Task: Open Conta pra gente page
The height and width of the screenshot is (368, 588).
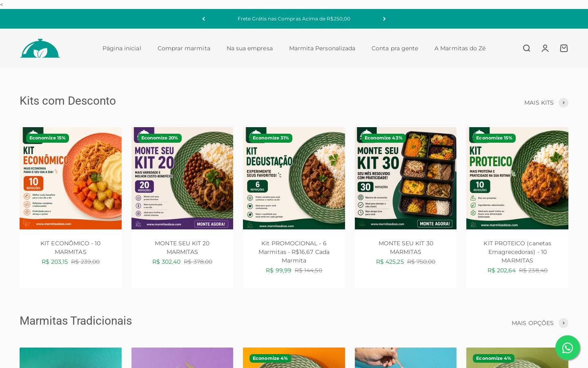Action: (395, 48)
